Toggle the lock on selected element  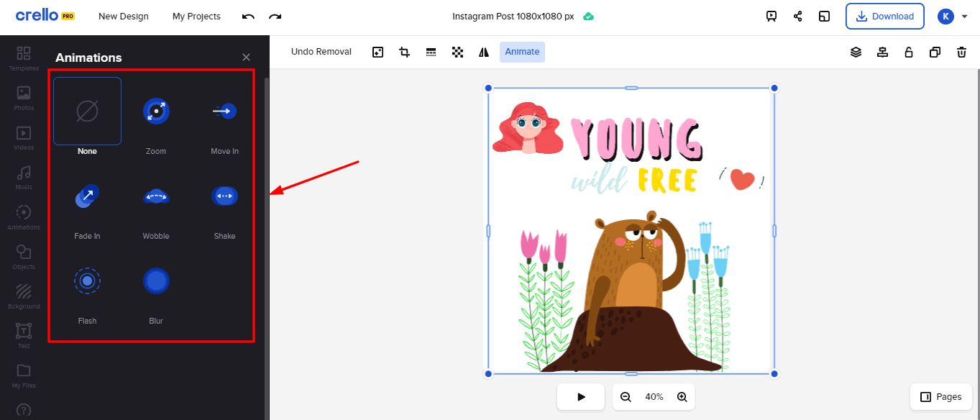[909, 52]
